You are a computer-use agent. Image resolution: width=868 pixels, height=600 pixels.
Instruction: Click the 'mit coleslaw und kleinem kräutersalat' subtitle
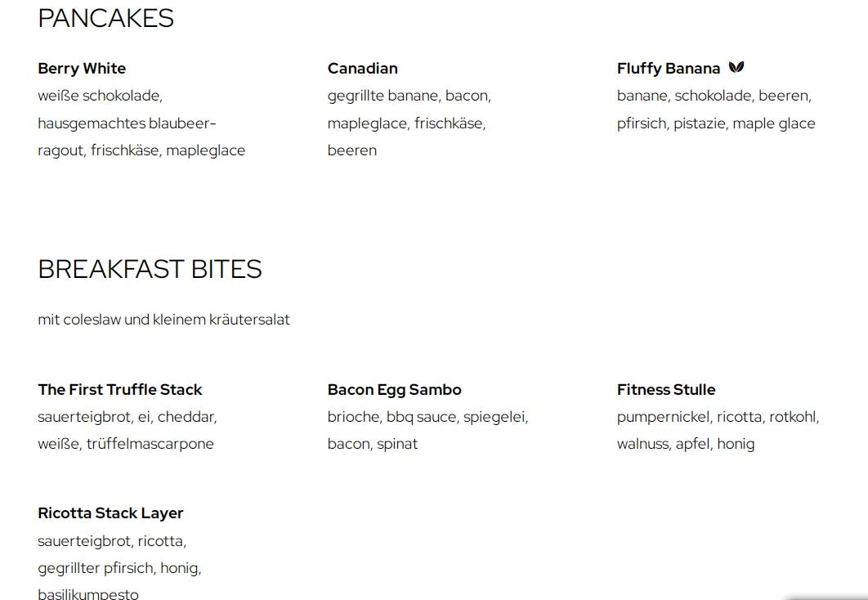point(163,320)
